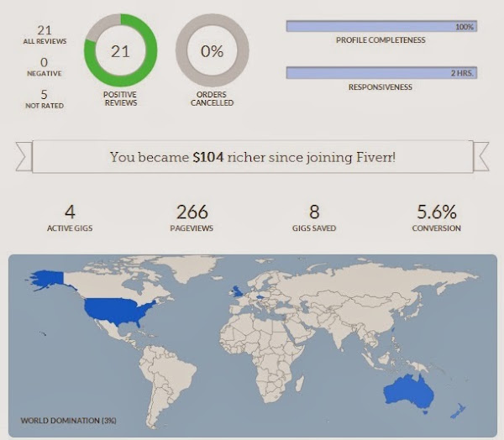The width and height of the screenshot is (504, 440).
Task: Select the United States on the map
Action: pos(119,311)
